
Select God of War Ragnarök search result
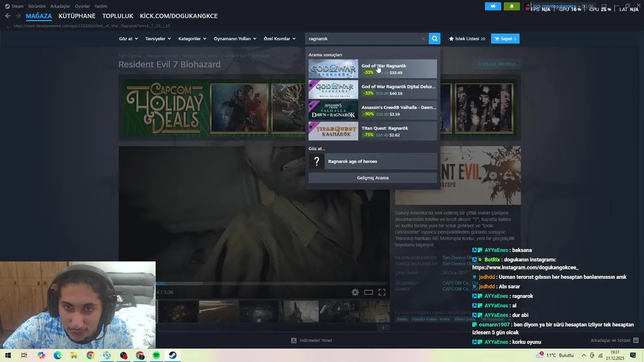[x=373, y=69]
